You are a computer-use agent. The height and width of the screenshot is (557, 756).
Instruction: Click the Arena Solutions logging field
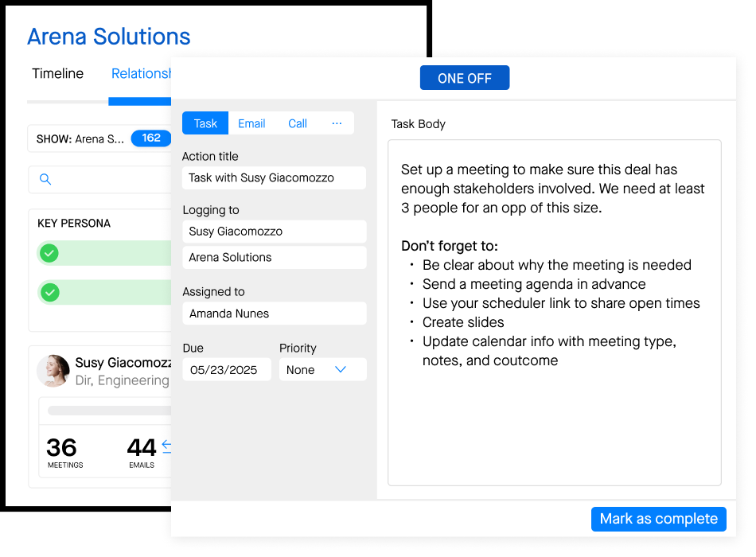tap(275, 258)
